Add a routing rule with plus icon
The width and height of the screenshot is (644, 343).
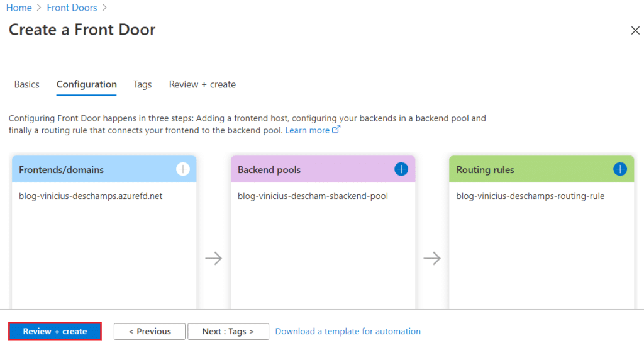click(x=619, y=169)
